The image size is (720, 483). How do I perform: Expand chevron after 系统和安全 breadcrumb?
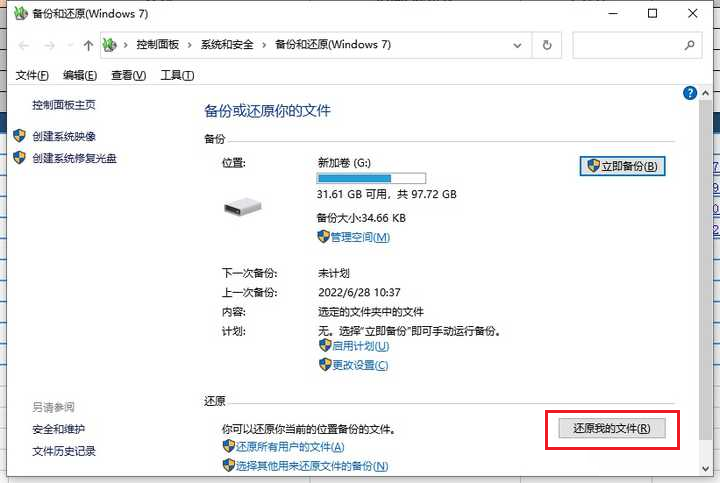pyautogui.click(x=264, y=45)
